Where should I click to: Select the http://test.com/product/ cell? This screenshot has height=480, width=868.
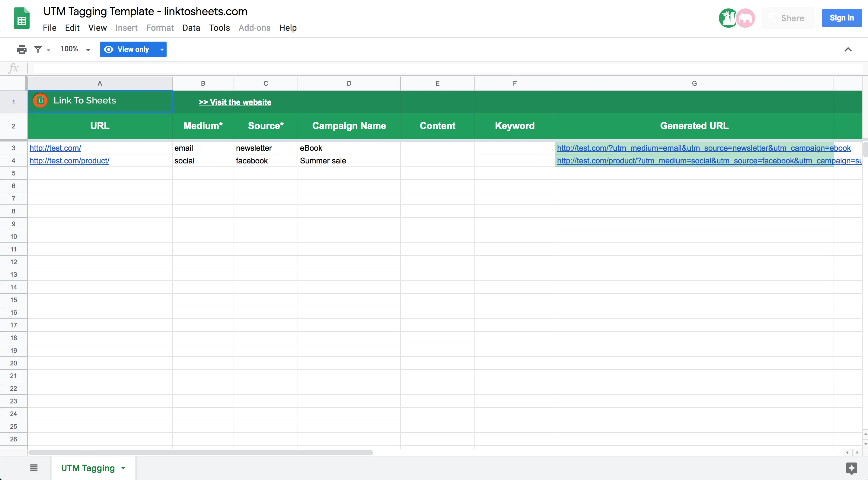(x=69, y=161)
